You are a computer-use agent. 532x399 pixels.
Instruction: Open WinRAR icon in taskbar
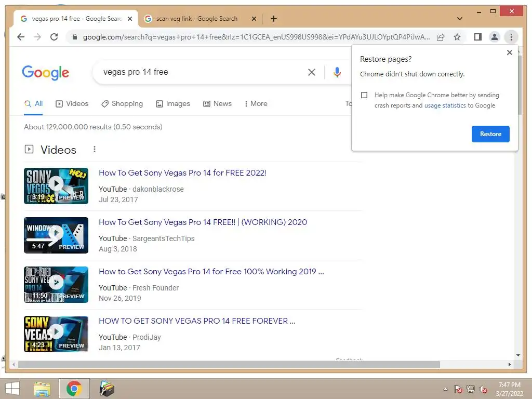click(107, 389)
